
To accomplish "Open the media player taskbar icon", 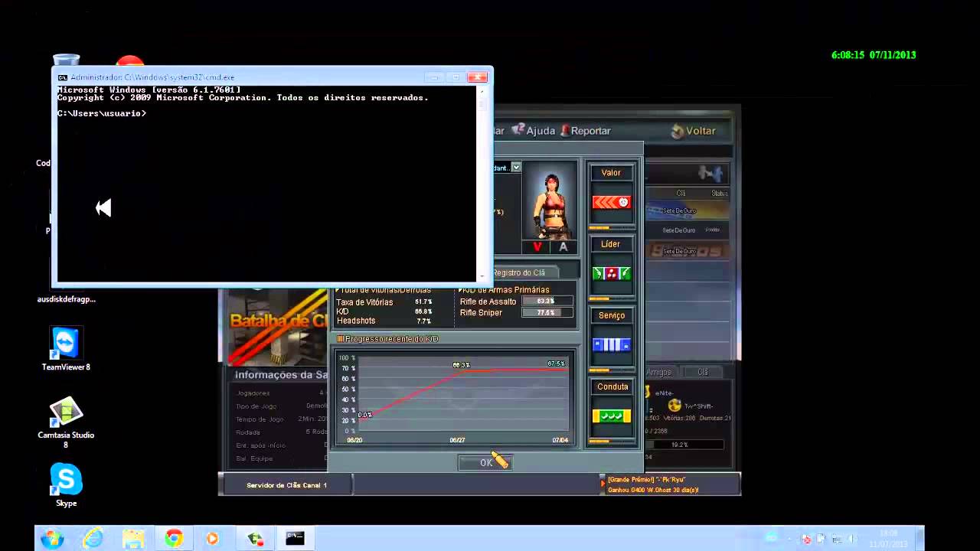I will point(212,539).
